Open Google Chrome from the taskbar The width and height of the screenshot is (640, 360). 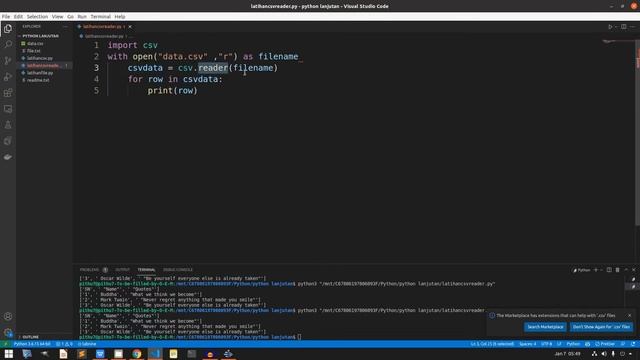137,354
